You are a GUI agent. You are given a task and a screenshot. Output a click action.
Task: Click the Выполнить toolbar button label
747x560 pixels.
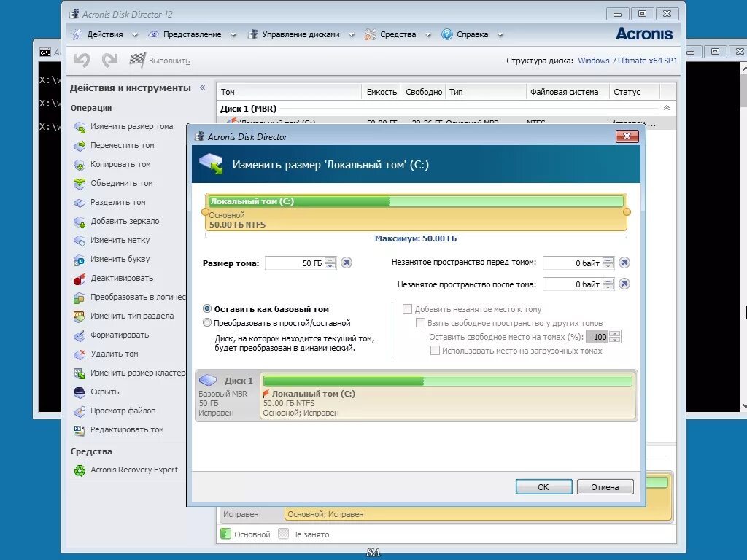coord(169,61)
